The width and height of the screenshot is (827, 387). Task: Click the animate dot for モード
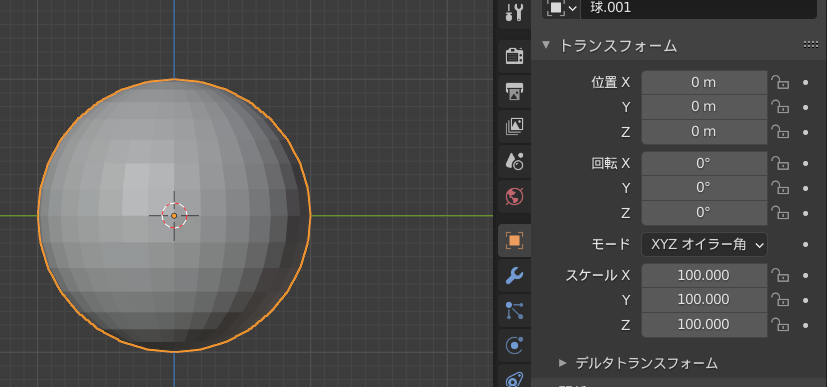coord(805,245)
